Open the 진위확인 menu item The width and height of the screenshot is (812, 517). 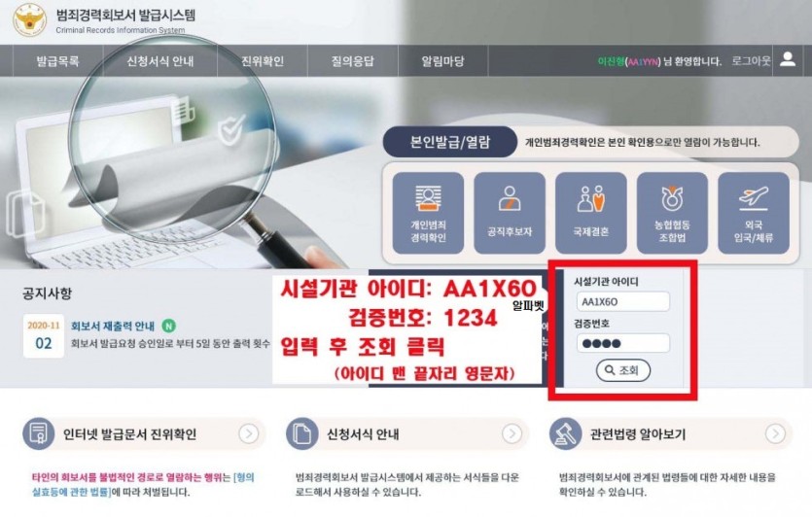point(262,61)
